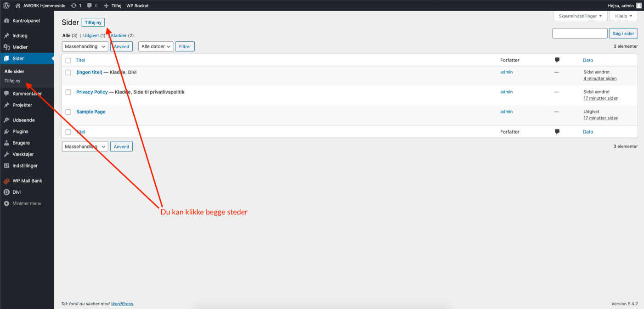Viewport: 644px width, 309px height.
Task: Click the Filtrer button
Action: [185, 46]
